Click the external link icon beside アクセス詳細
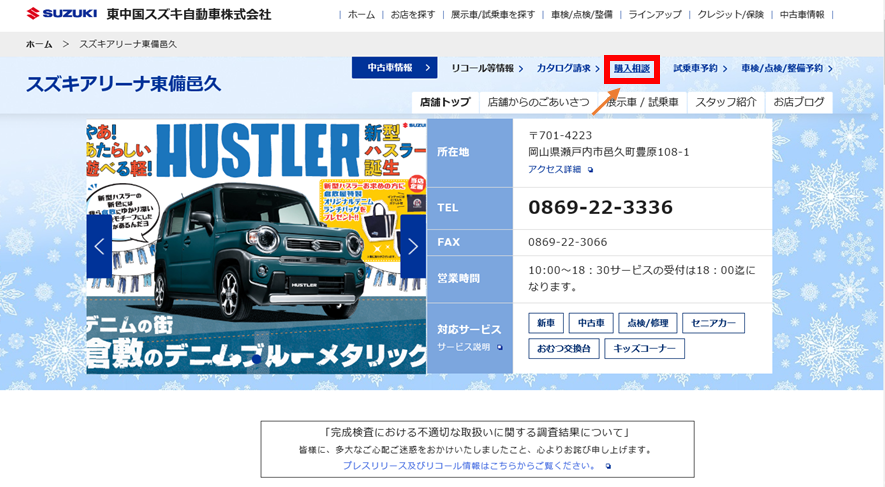The height and width of the screenshot is (487, 885). [590, 170]
